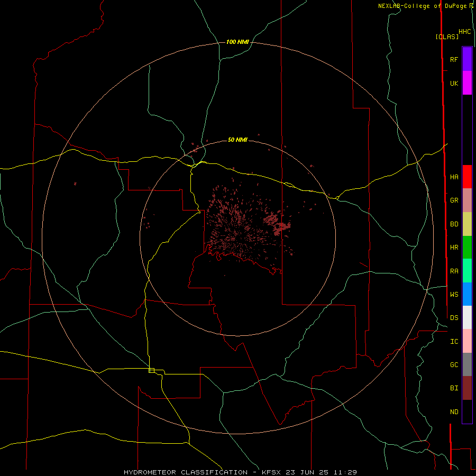
Task: Click the IC light pink color swatch
Action: (467, 341)
